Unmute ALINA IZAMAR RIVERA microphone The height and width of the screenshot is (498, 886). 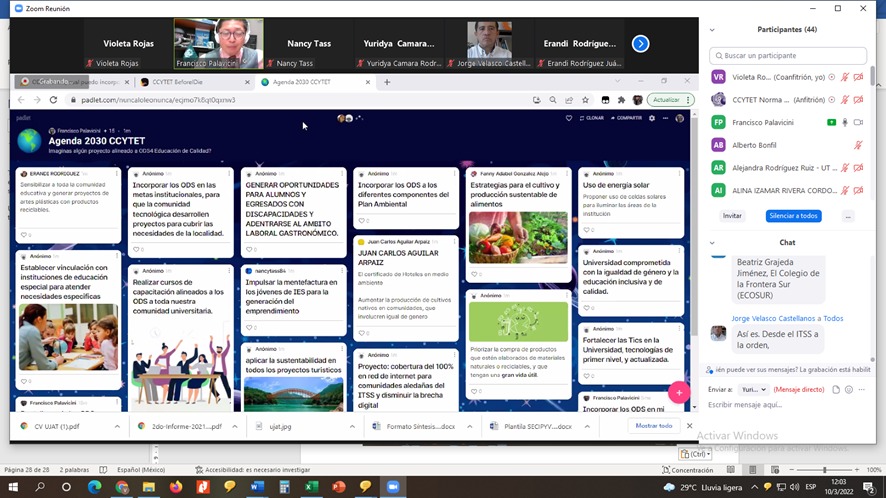pyautogui.click(x=845, y=190)
